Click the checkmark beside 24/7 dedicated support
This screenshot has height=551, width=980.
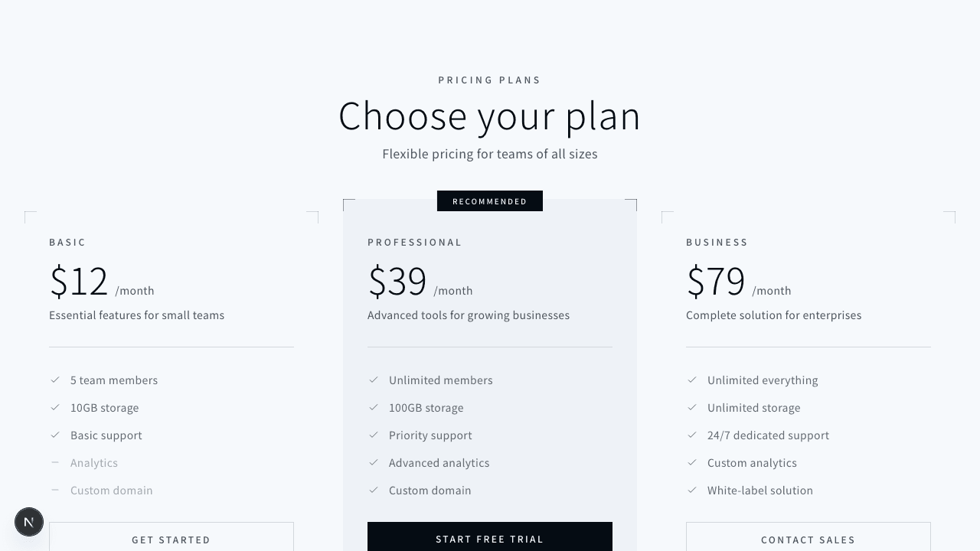point(692,435)
